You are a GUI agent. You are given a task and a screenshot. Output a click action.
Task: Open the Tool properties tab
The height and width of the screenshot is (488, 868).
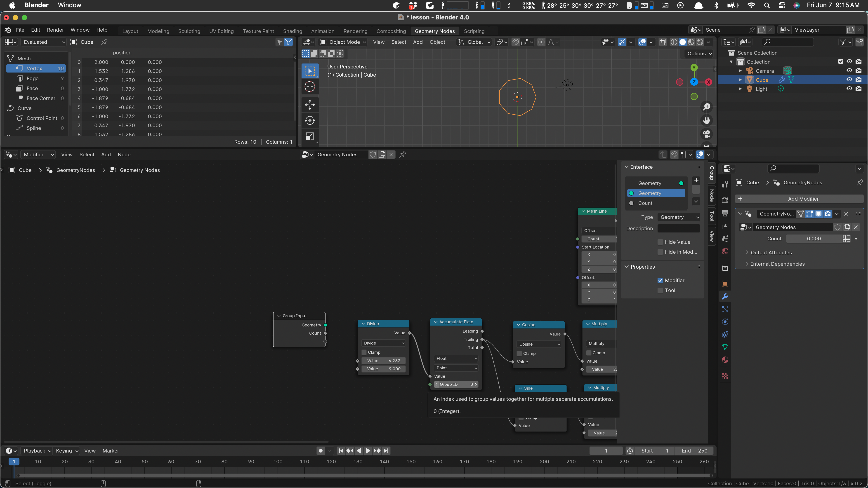725,184
